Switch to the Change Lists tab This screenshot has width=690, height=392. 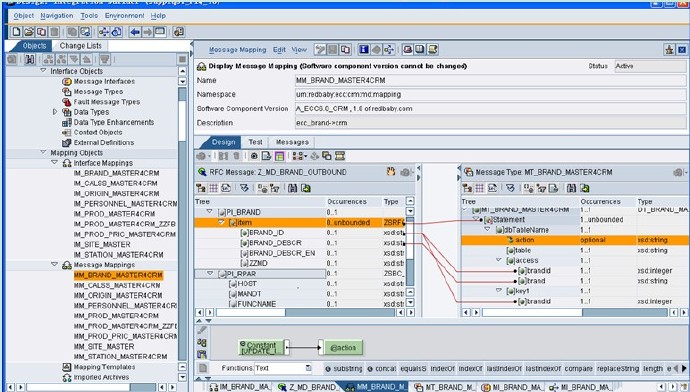pyautogui.click(x=81, y=46)
